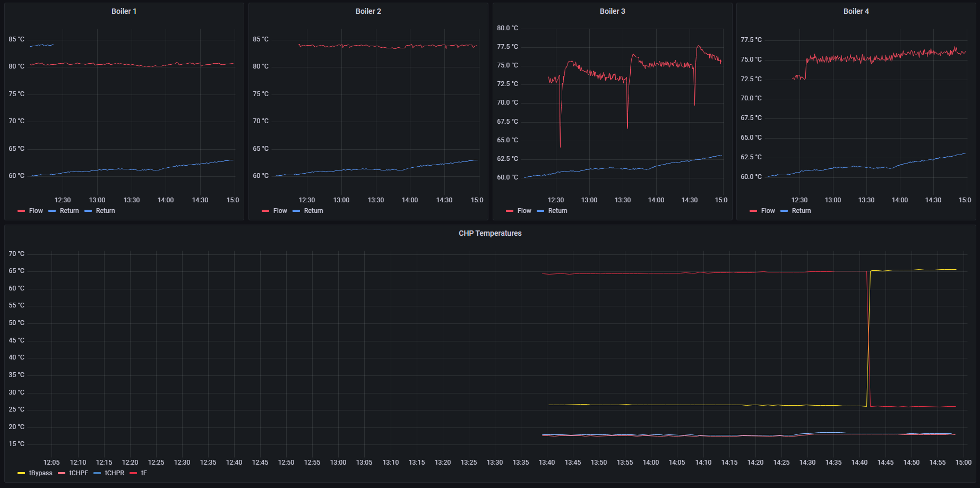Open the CHP Temperatures panel title menu

[489, 233]
